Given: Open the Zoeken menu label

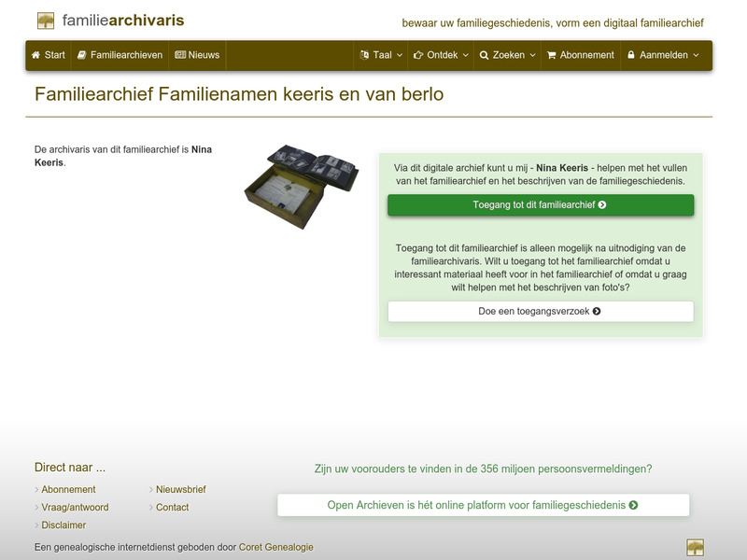Looking at the screenshot, I should pos(508,55).
